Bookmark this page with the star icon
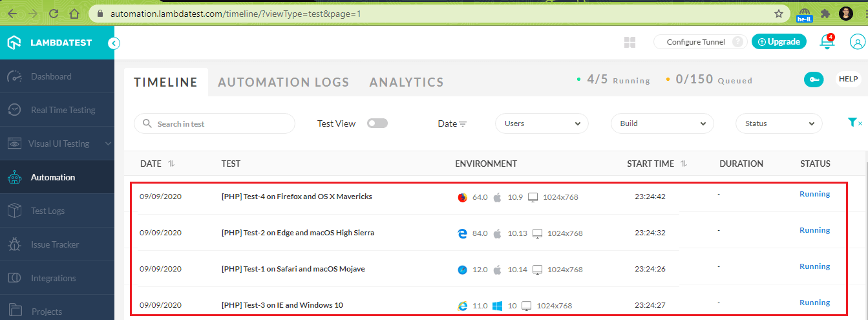 (x=779, y=13)
